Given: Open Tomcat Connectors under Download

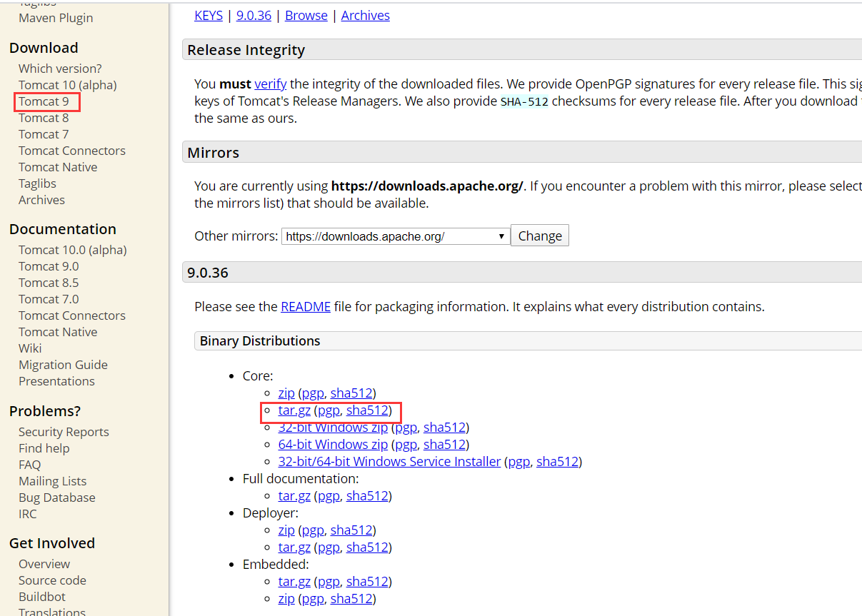Looking at the screenshot, I should tap(72, 151).
